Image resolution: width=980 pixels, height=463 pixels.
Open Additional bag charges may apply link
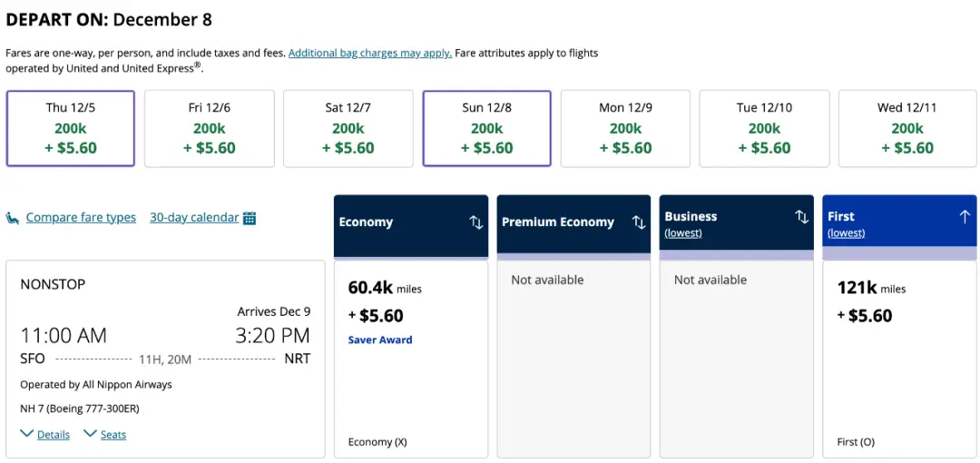[369, 53]
